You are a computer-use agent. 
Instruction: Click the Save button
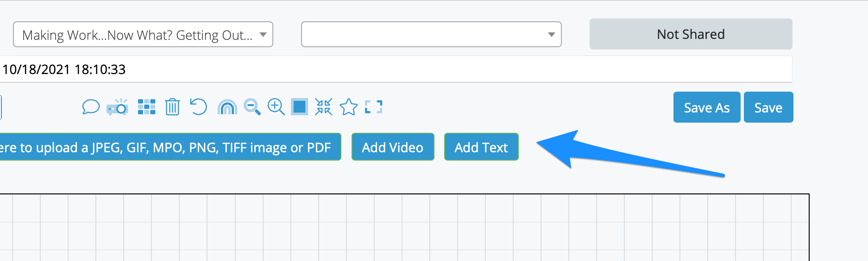[x=768, y=107]
